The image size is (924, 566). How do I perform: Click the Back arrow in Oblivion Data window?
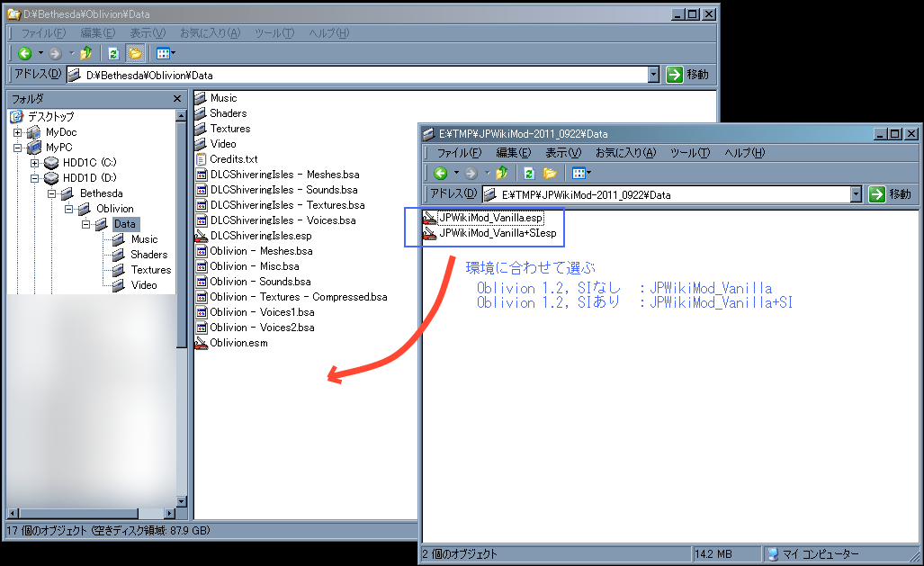pos(24,53)
